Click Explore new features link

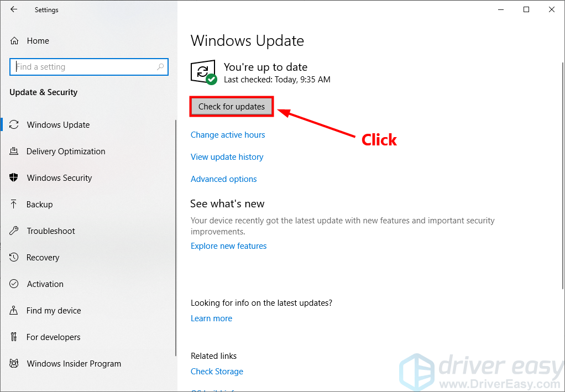(229, 246)
